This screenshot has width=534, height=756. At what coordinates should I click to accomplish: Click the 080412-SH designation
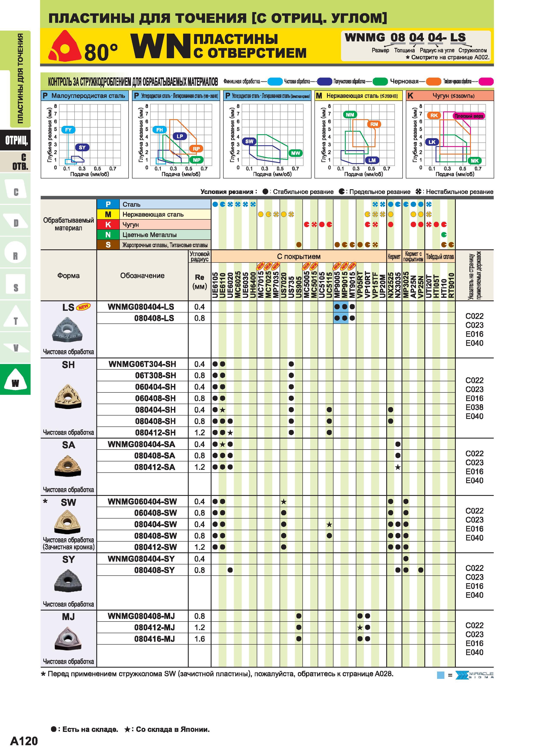click(x=155, y=433)
